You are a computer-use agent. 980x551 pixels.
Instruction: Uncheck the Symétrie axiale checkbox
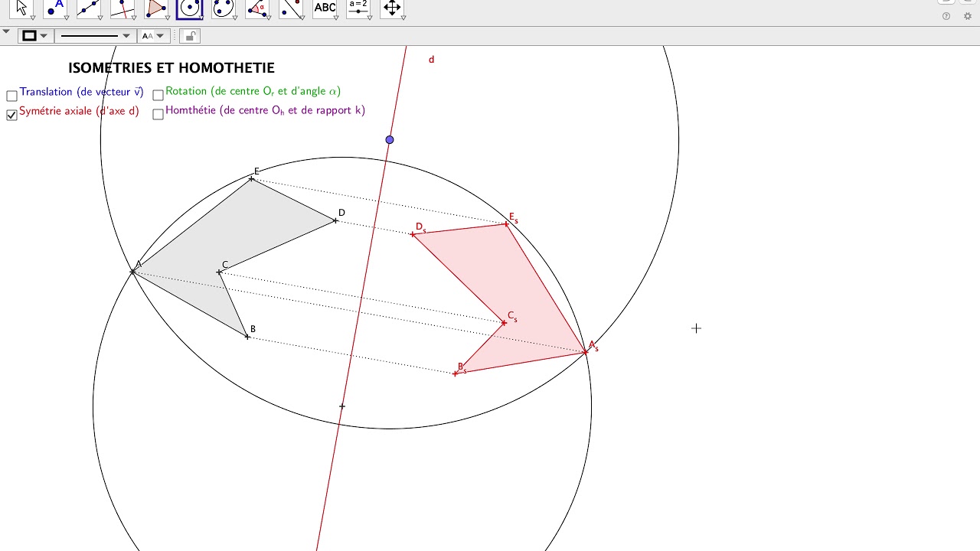point(11,115)
